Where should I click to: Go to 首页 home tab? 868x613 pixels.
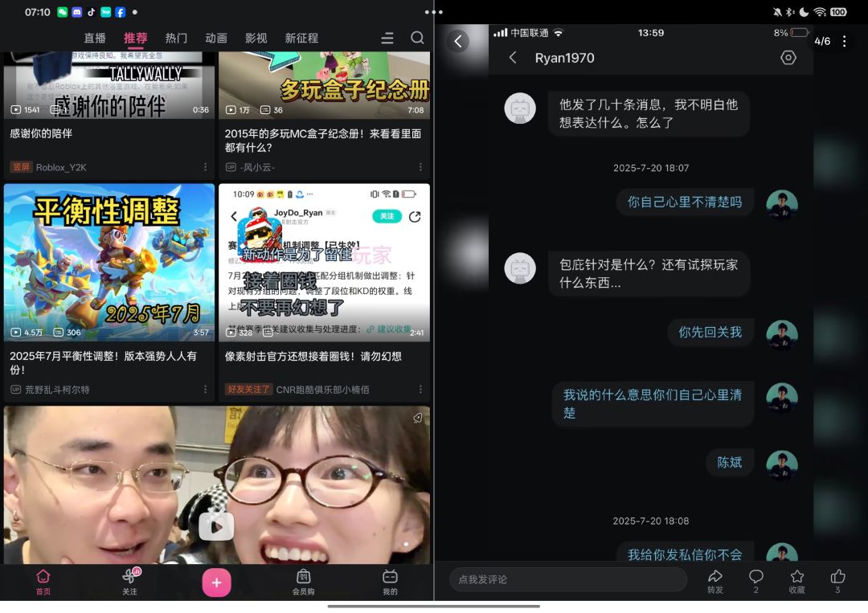43,582
